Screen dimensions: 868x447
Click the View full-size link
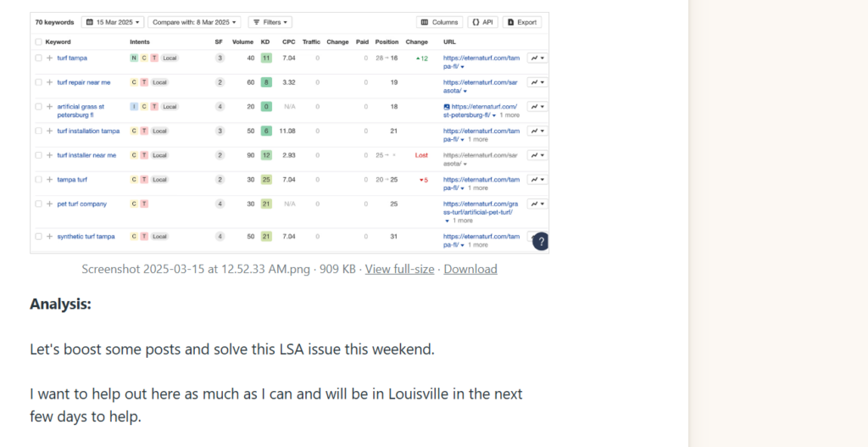point(399,269)
